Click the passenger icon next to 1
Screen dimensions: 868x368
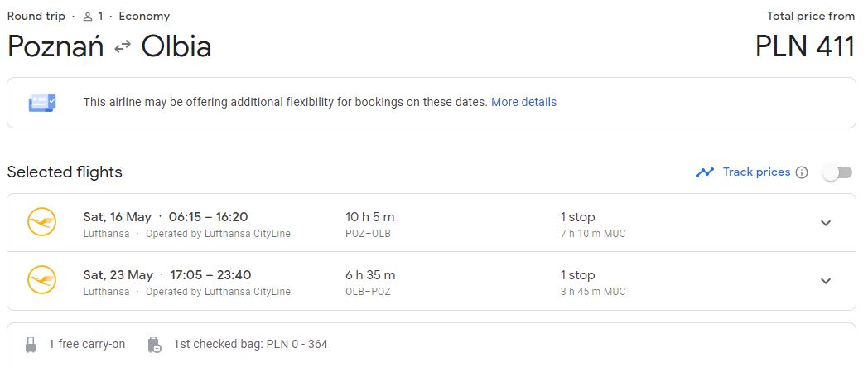pos(88,17)
